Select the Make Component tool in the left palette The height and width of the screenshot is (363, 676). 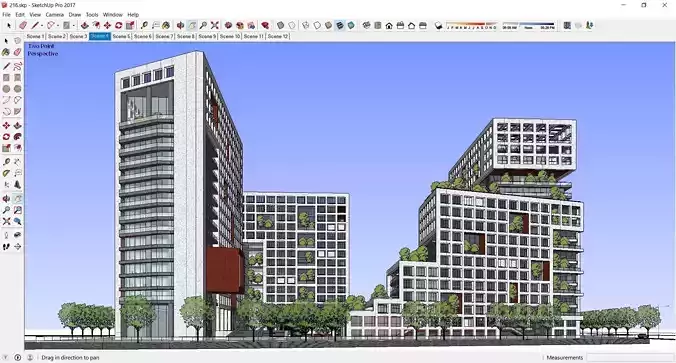point(17,41)
